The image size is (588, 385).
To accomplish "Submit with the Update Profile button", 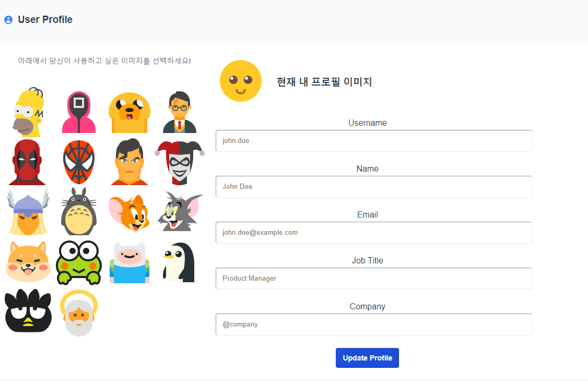I will pyautogui.click(x=367, y=358).
